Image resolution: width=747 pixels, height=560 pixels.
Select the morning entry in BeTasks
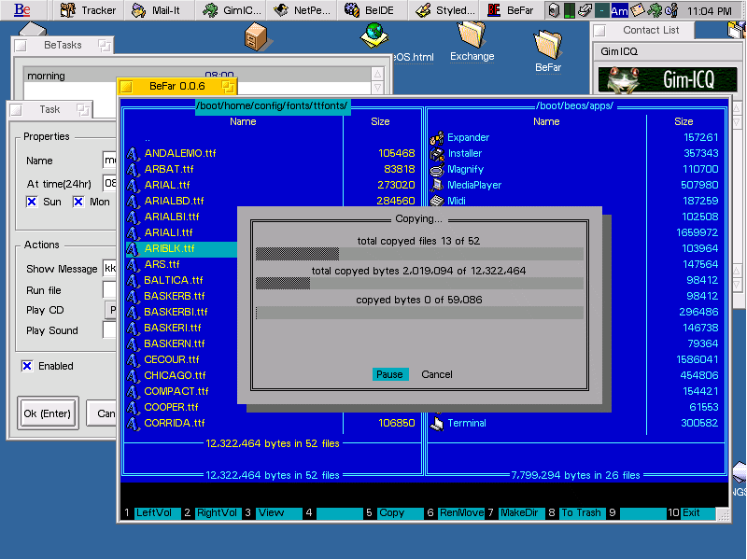pos(196,77)
